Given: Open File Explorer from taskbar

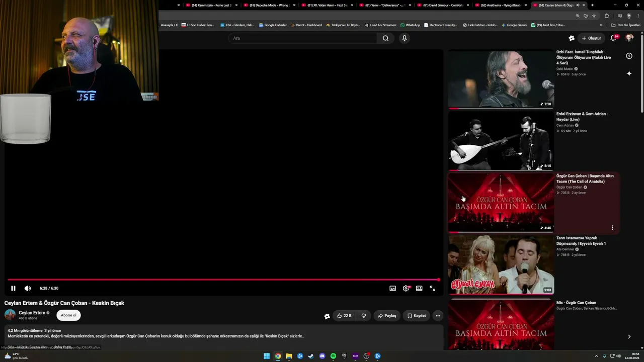Looking at the screenshot, I should (289, 356).
